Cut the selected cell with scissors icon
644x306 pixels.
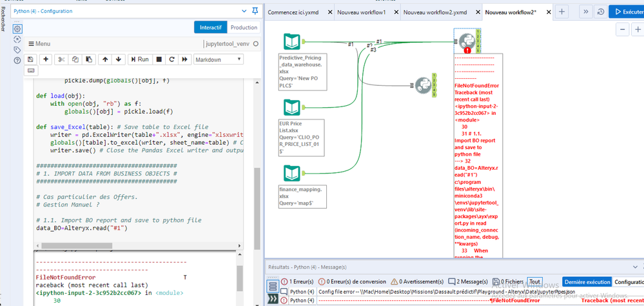[62, 59]
